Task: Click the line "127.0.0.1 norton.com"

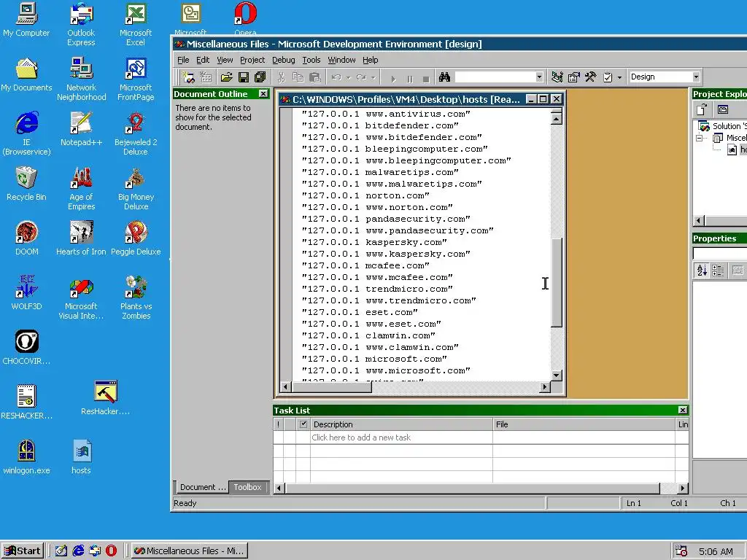Action: (x=365, y=195)
